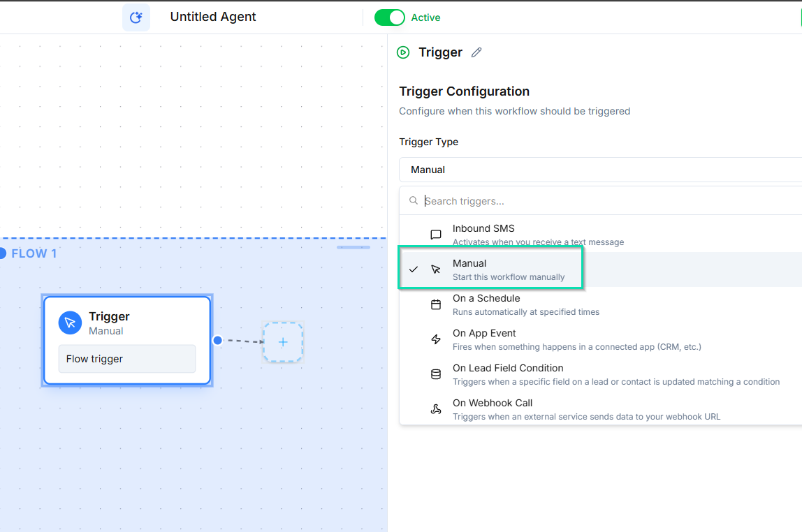Click the lightning bolt On App Event icon
Viewport: 802px width, 532px height.
tap(436, 339)
